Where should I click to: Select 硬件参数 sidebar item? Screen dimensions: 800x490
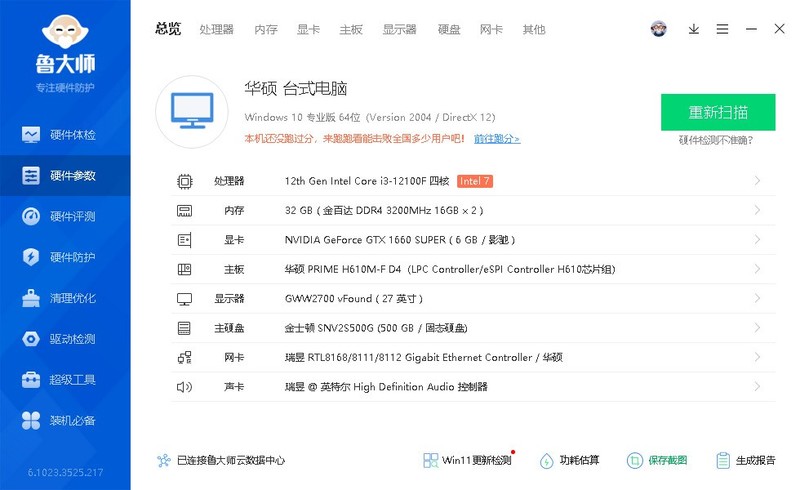coord(65,176)
